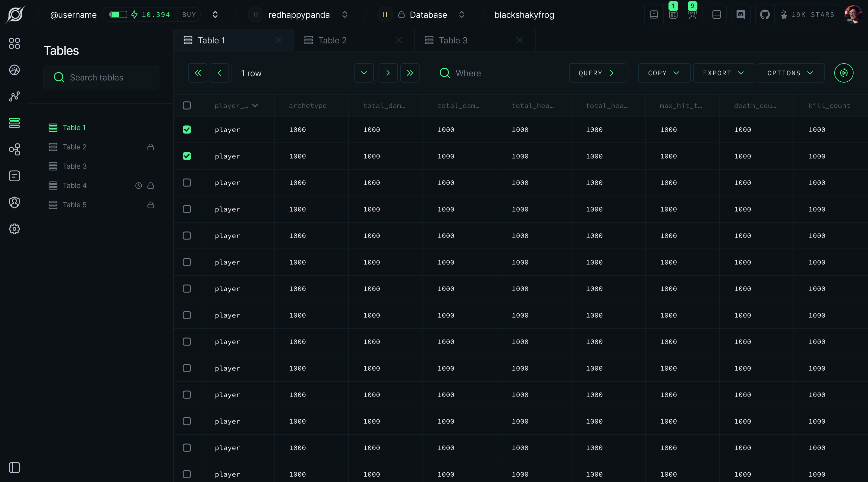Toggle the select-all header checkbox
This screenshot has width=868, height=482.
[x=187, y=105]
